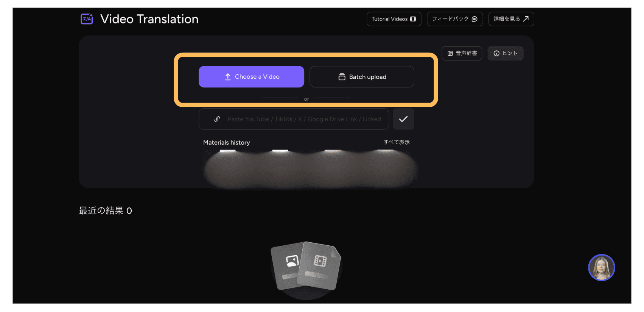The height and width of the screenshot is (312, 644).
Task: Show the ヒント hints
Action: click(505, 53)
